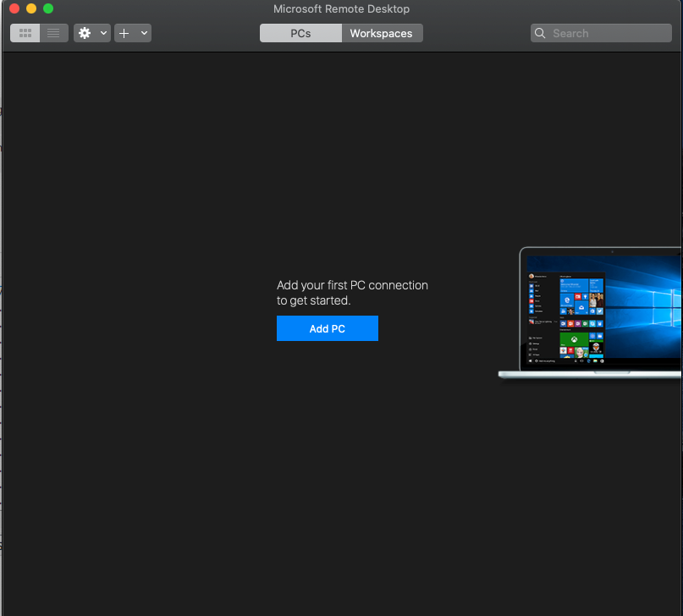This screenshot has width=683, height=616.
Task: Expand the gear menu chevron
Action: pos(103,33)
